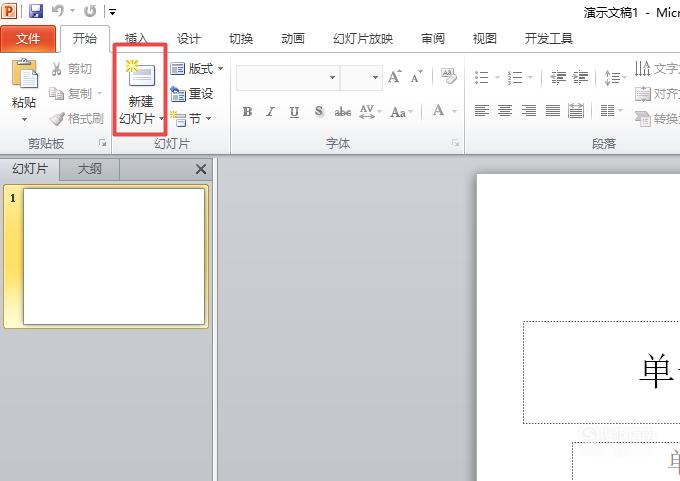The height and width of the screenshot is (481, 680).
Task: Open the Customize Quick Access Toolbar arrow
Action: pyautogui.click(x=112, y=12)
